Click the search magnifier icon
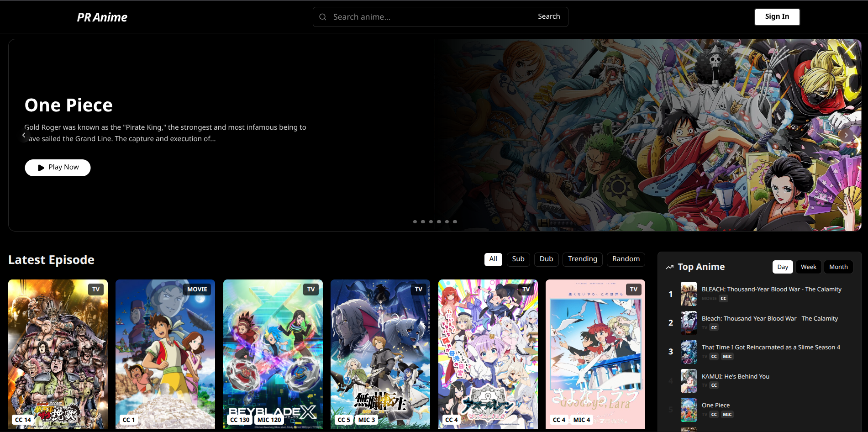Image resolution: width=868 pixels, height=432 pixels. [x=323, y=17]
